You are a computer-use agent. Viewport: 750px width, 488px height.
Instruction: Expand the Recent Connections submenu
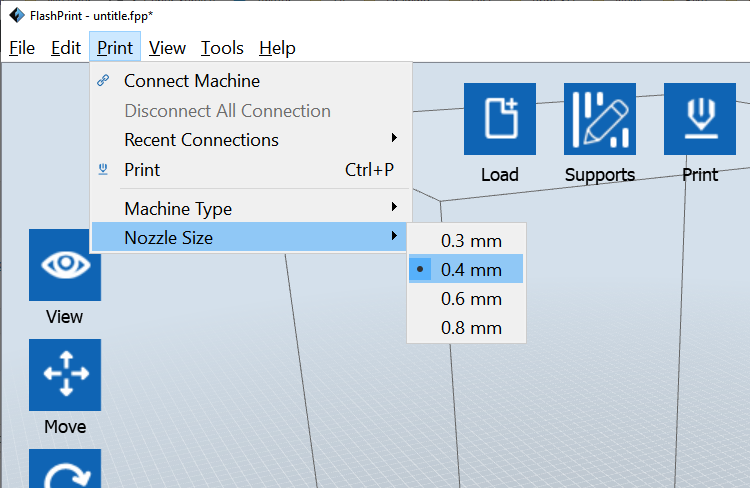(x=251, y=140)
